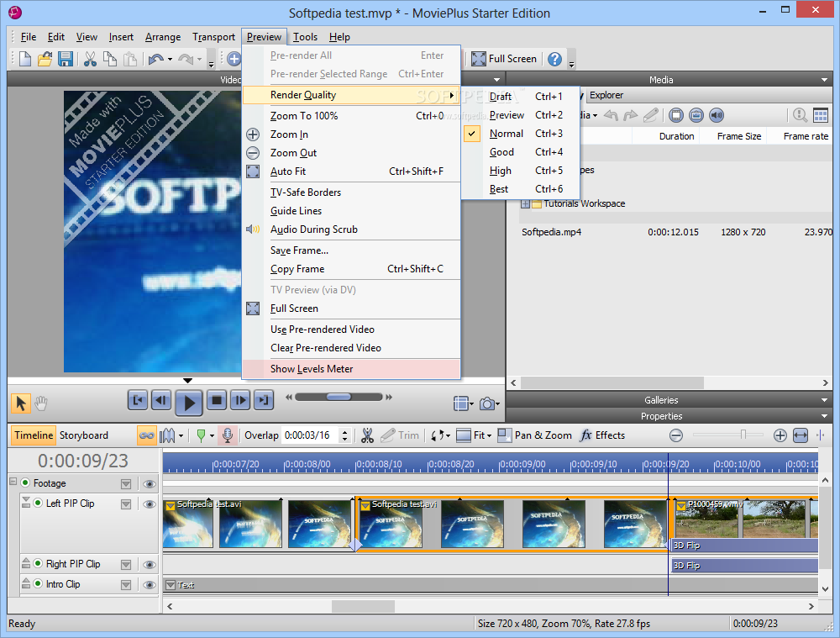This screenshot has width=840, height=638.
Task: Click the Effects fx icon
Action: coord(586,435)
